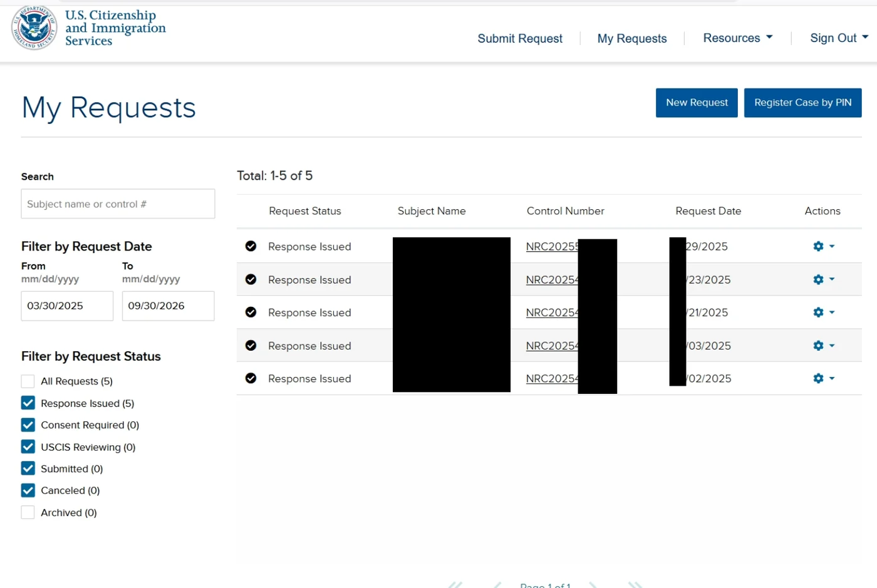Uncheck the Canceled (0) filter
Image resolution: width=877 pixels, height=588 pixels.
(28, 490)
